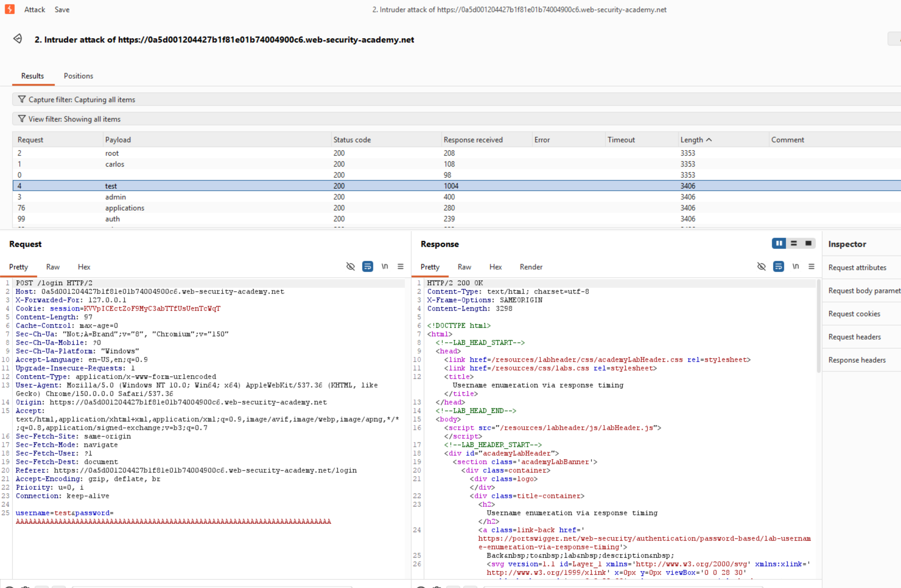The image size is (901, 588).
Task: Click the Capture filter funnel icon
Action: 22,99
